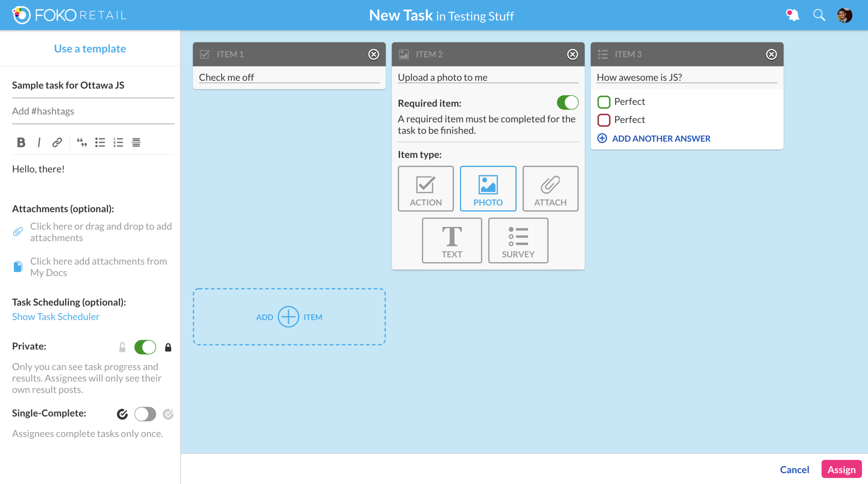Choose the Attach item type
868x484 pixels.
coord(550,189)
